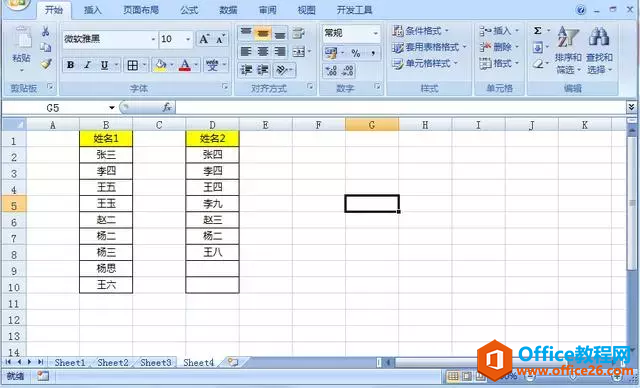Expand the formula bar chevron
The image size is (640, 388).
(x=631, y=107)
